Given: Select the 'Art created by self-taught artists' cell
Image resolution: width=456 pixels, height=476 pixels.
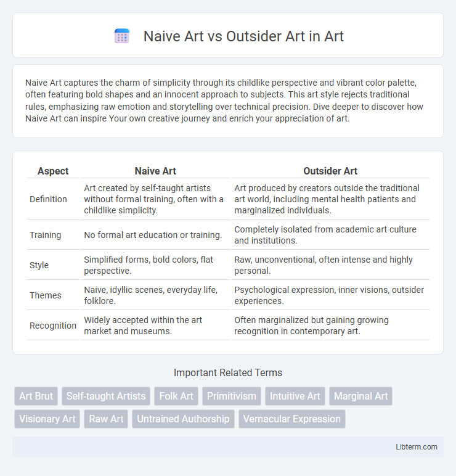Looking at the screenshot, I should point(155,199).
